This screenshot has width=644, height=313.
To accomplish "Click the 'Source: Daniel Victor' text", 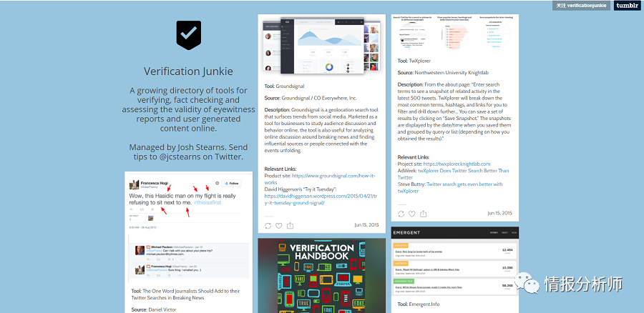I will click(154, 309).
